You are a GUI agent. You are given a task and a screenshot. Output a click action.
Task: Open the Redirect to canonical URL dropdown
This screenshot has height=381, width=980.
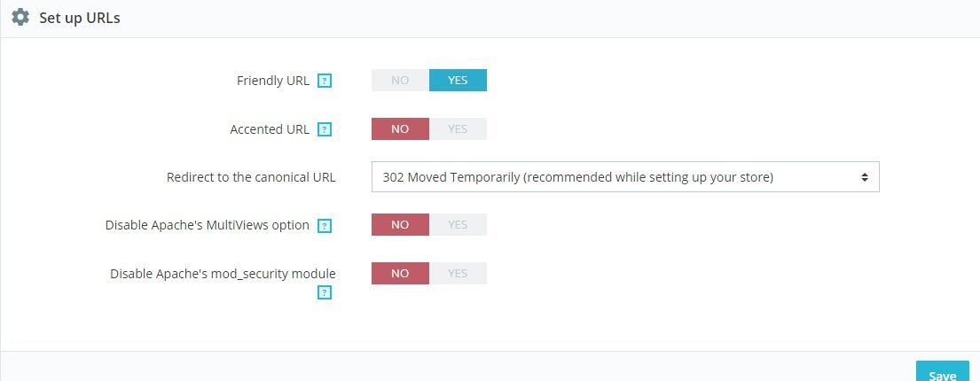point(625,176)
